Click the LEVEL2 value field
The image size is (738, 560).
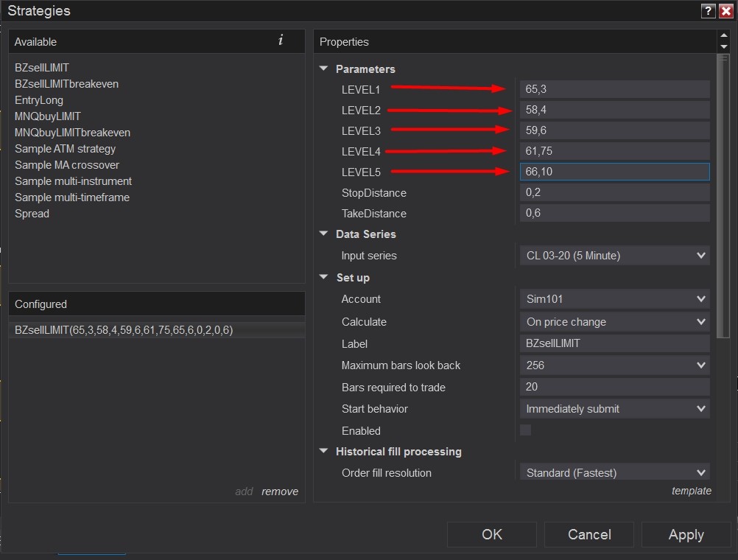pyautogui.click(x=615, y=110)
